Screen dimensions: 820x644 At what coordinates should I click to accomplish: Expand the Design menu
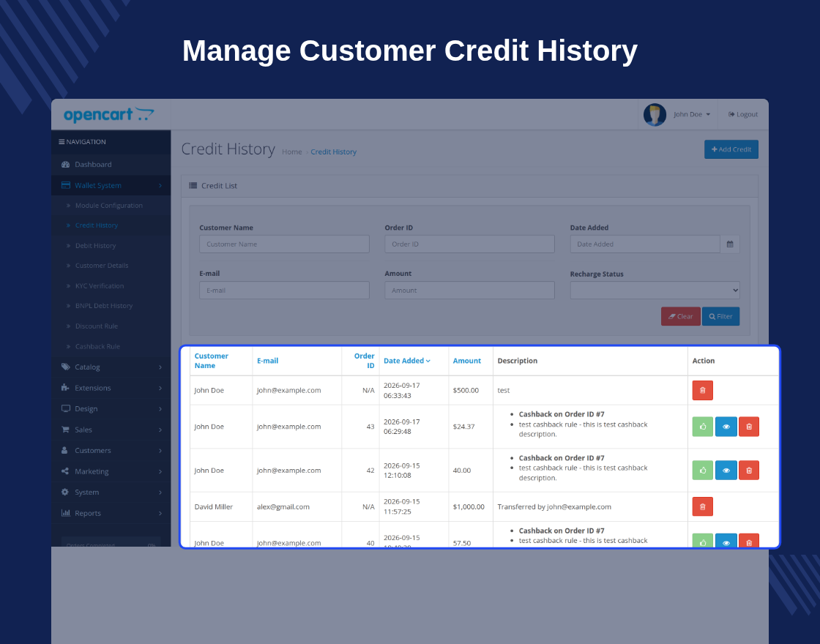tap(111, 409)
